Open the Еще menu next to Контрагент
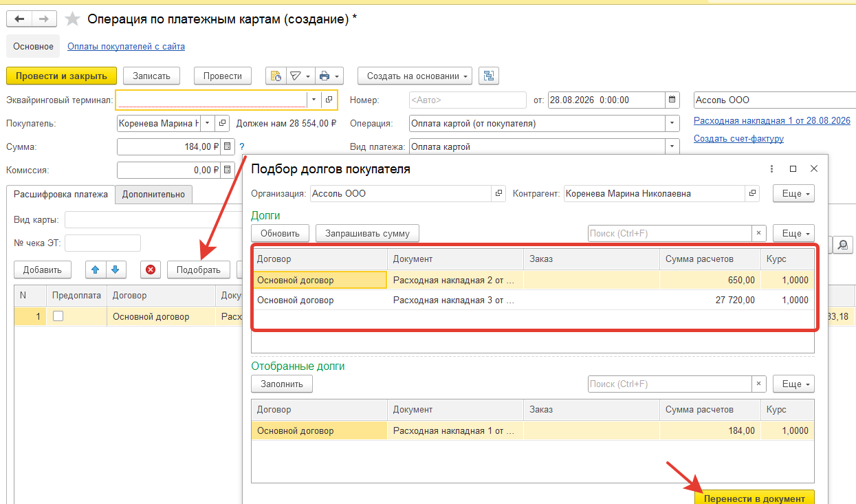This screenshot has width=856, height=504. 793,193
